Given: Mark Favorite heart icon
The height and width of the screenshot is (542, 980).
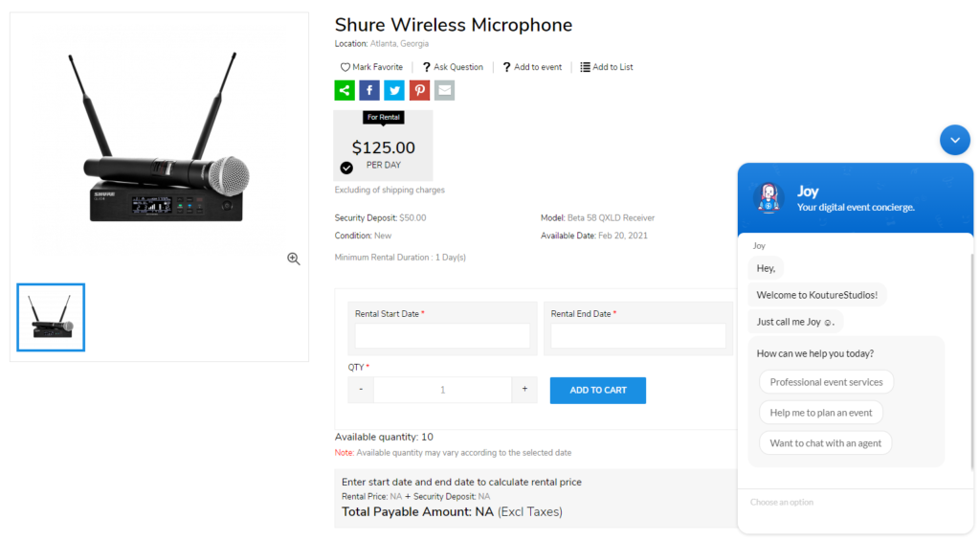Looking at the screenshot, I should (345, 67).
